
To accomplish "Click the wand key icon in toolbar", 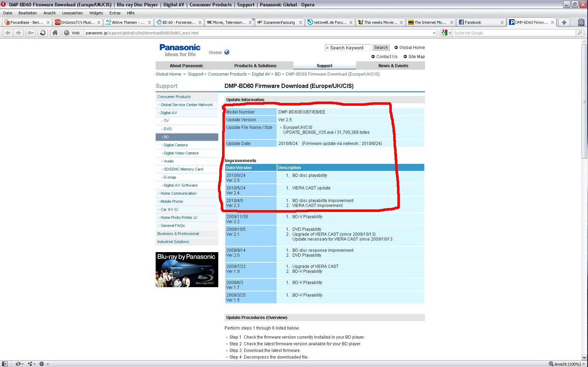I will coord(31,33).
